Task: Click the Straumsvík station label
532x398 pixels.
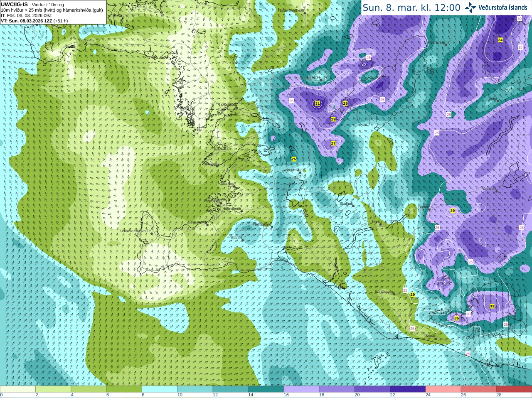Action: 197,222
